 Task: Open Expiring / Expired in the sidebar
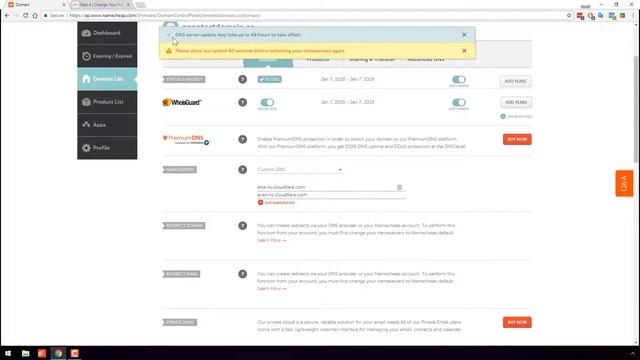pos(107,56)
